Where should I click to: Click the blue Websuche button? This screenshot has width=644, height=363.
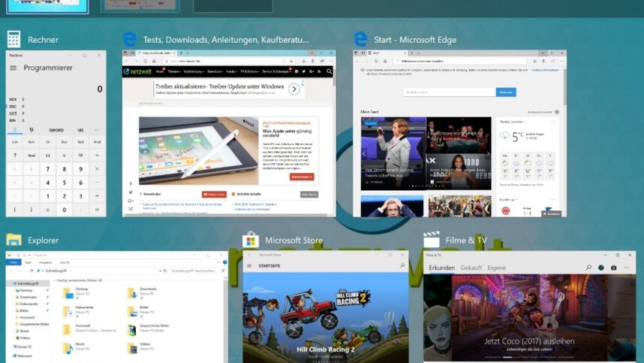[x=506, y=92]
